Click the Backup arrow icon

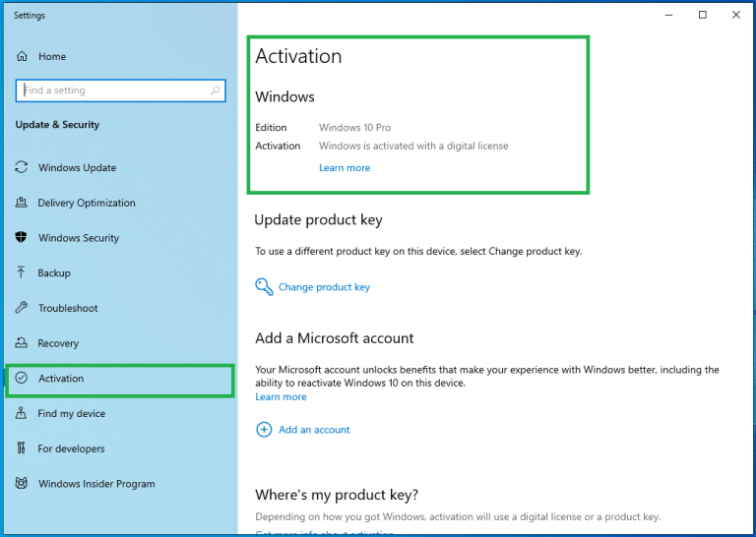click(22, 272)
